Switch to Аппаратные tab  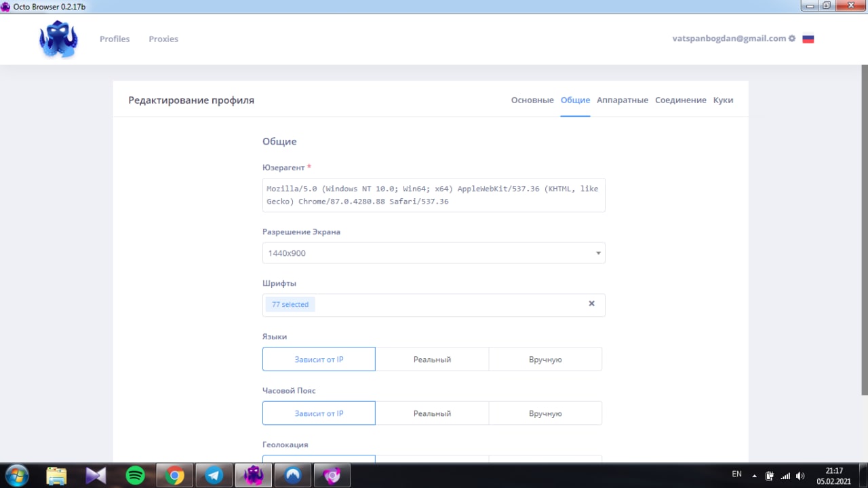(x=623, y=100)
